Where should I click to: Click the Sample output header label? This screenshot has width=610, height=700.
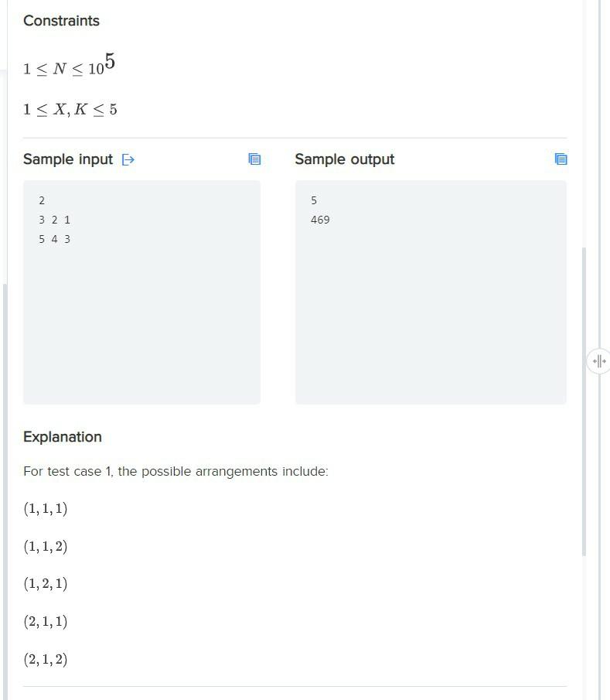(x=345, y=159)
